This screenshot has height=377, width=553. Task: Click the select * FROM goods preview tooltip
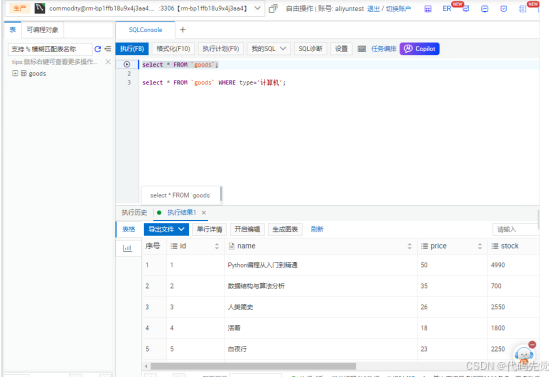[x=180, y=195]
